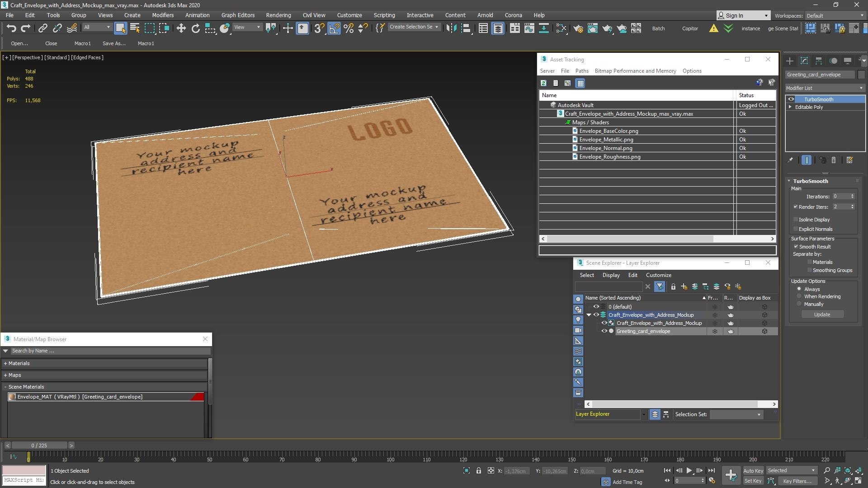Select the Rotate transform tool
The image size is (868, 488).
[195, 28]
